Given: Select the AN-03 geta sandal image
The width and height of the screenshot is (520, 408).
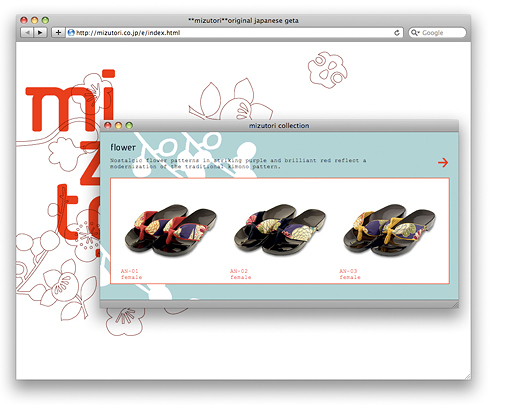Looking at the screenshot, I should [389, 230].
